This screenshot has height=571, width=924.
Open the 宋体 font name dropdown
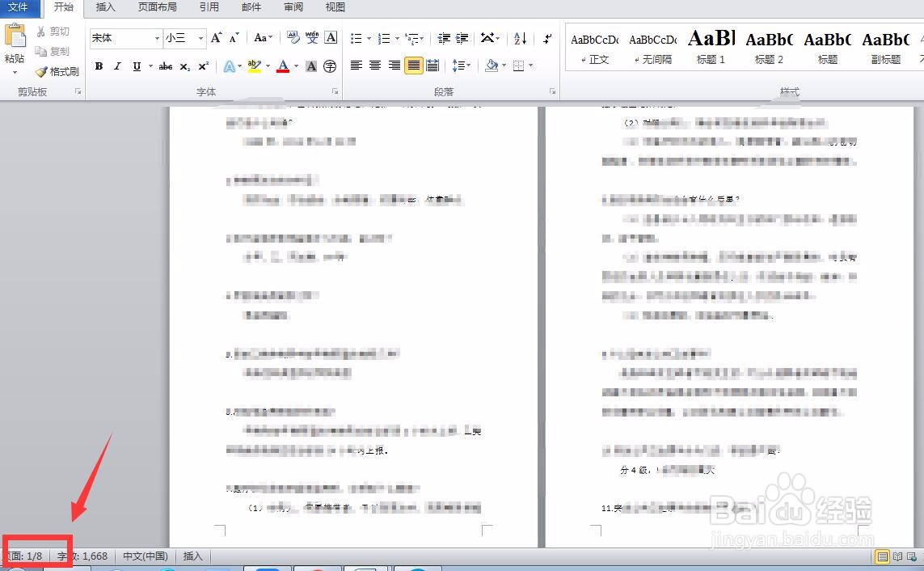tap(158, 38)
